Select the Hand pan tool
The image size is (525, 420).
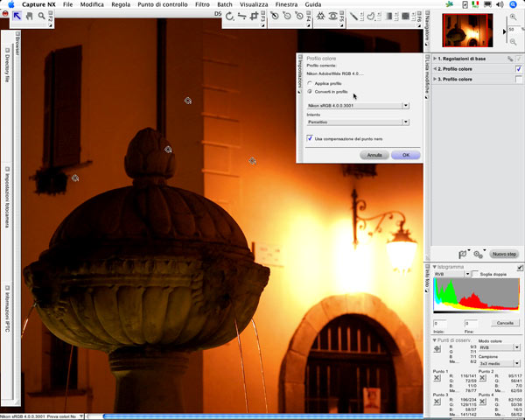click(x=30, y=16)
